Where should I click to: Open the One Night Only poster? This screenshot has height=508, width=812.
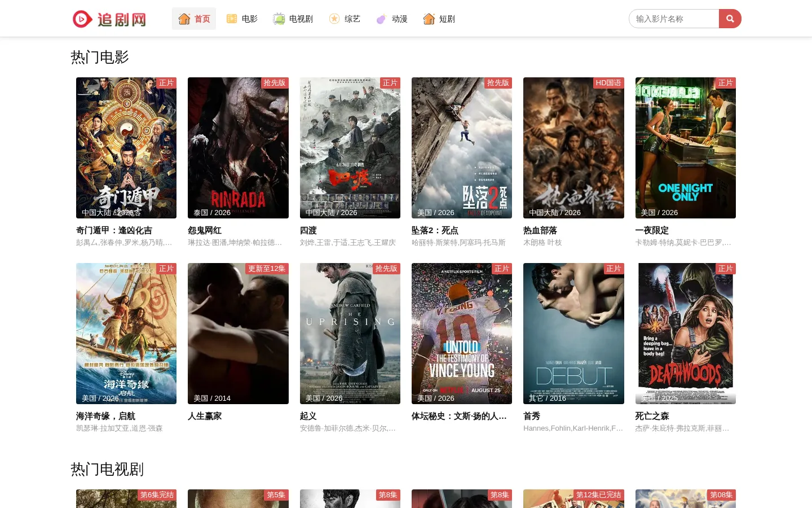click(x=686, y=148)
